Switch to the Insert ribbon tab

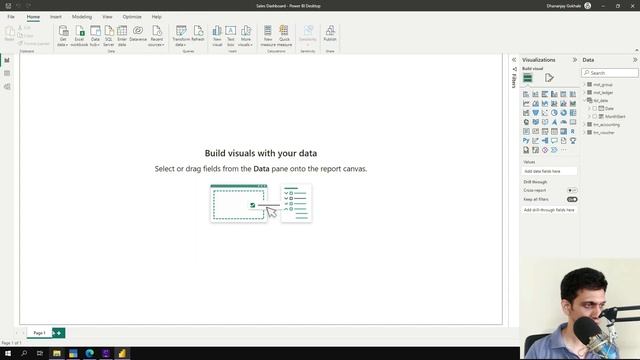56,17
